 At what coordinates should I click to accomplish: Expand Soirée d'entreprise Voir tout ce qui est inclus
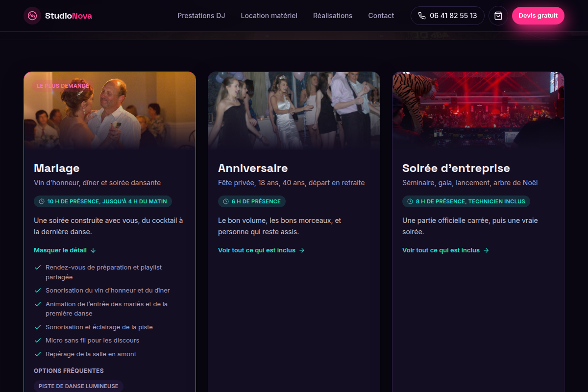445,250
